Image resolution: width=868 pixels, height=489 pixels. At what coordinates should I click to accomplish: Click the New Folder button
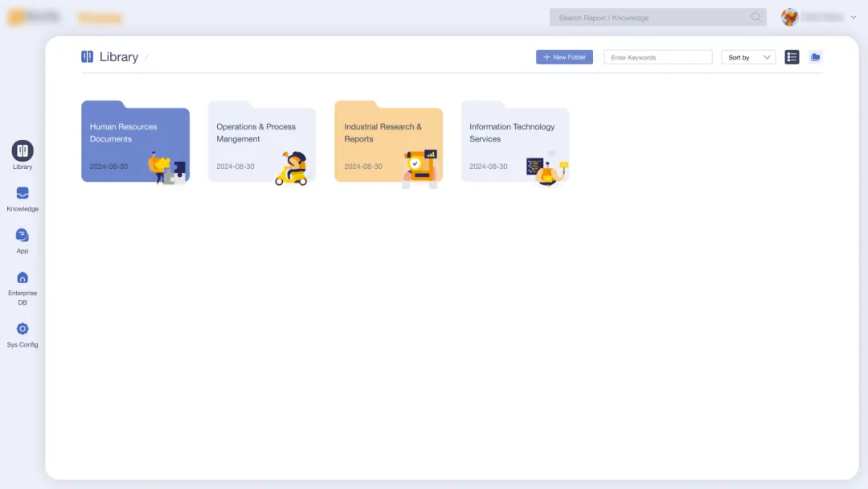click(x=564, y=57)
